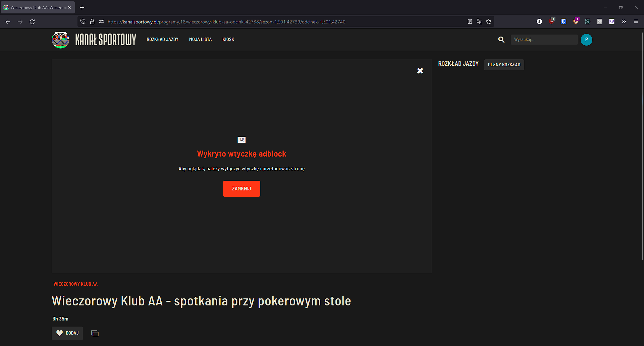View site connection security padlock
The width and height of the screenshot is (644, 346).
(92, 21)
